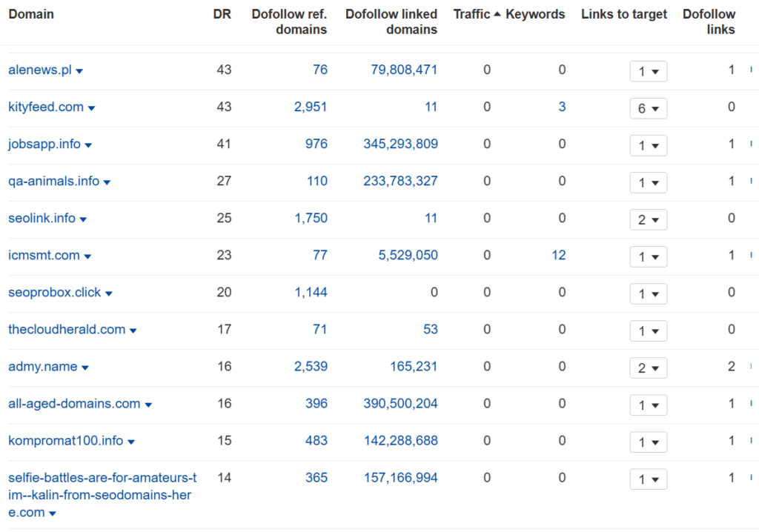Open keywords count 12 for icmsmt.com
Image resolution: width=759 pixels, height=532 pixels.
[559, 255]
